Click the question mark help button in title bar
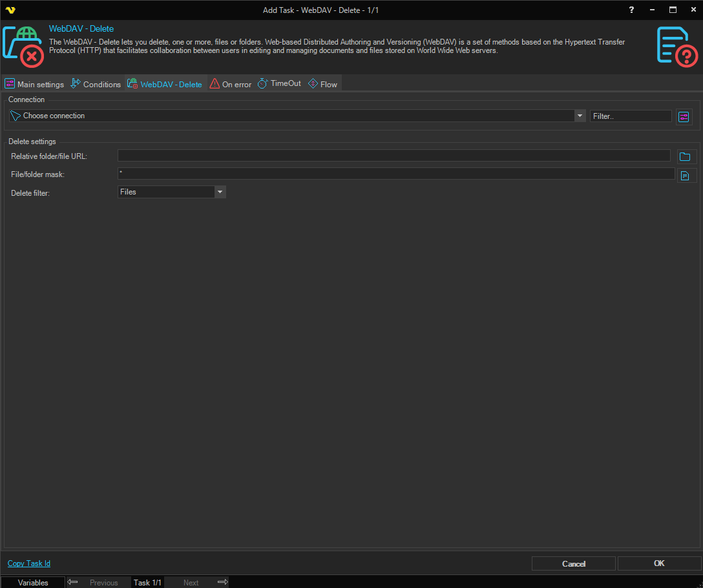The height and width of the screenshot is (588, 703). pyautogui.click(x=631, y=10)
